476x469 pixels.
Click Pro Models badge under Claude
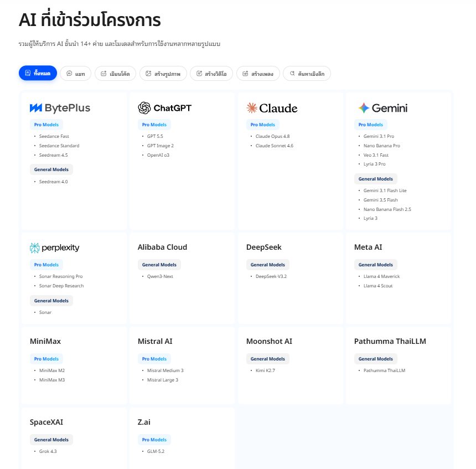(262, 125)
